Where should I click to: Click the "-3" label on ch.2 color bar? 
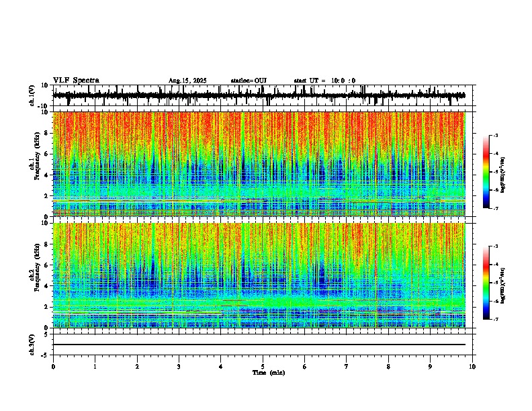(496, 246)
